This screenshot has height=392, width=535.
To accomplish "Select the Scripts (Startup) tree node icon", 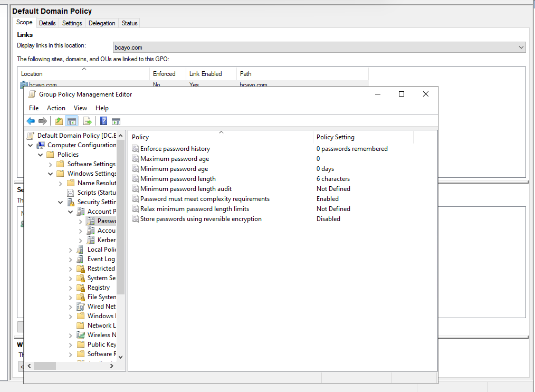I will click(x=71, y=193).
